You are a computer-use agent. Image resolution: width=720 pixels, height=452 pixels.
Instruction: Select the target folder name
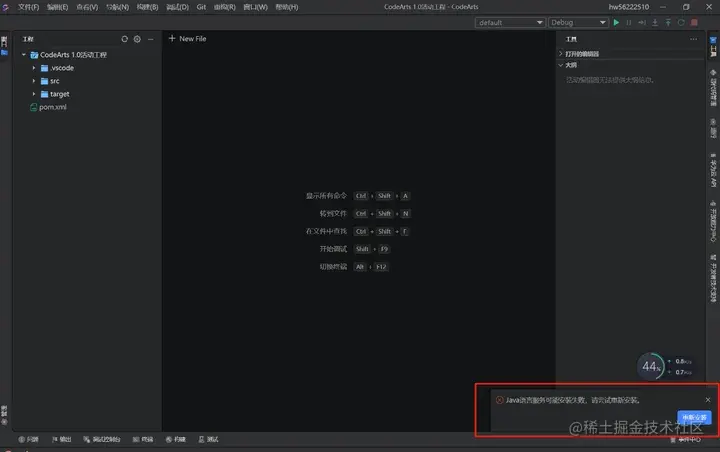tap(60, 94)
